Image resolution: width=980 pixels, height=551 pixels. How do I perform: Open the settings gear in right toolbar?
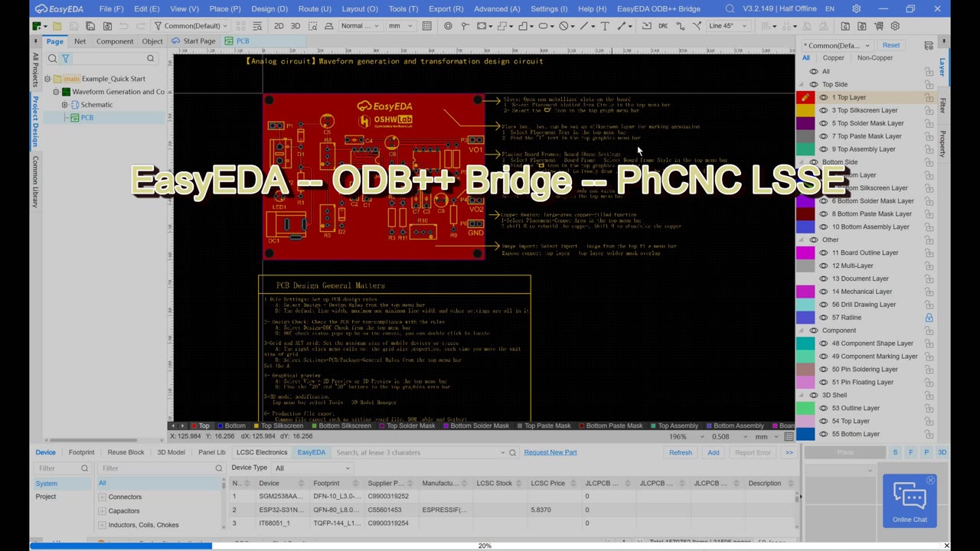coord(894,26)
